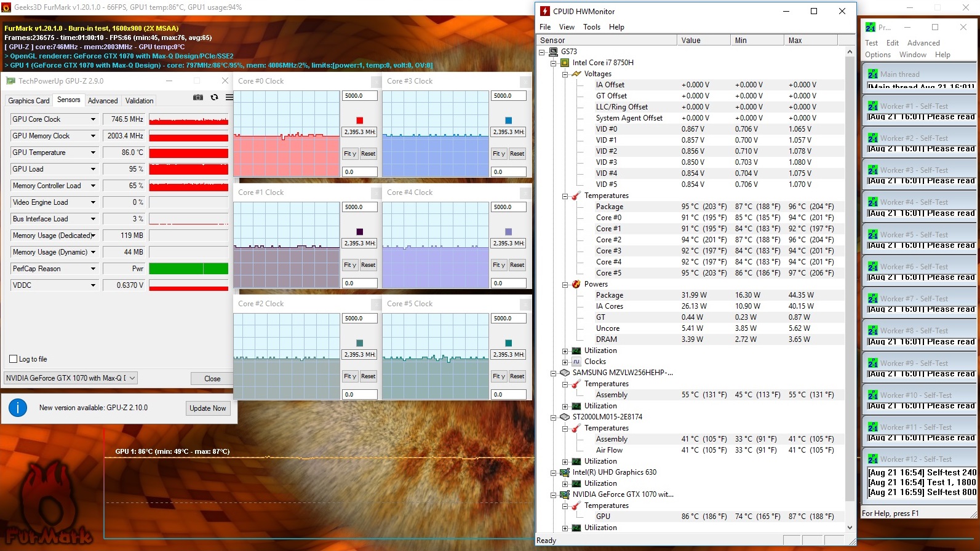Click the NVIDIA GeForce GTX 1070 tree icon
980x551 pixels.
click(565, 494)
